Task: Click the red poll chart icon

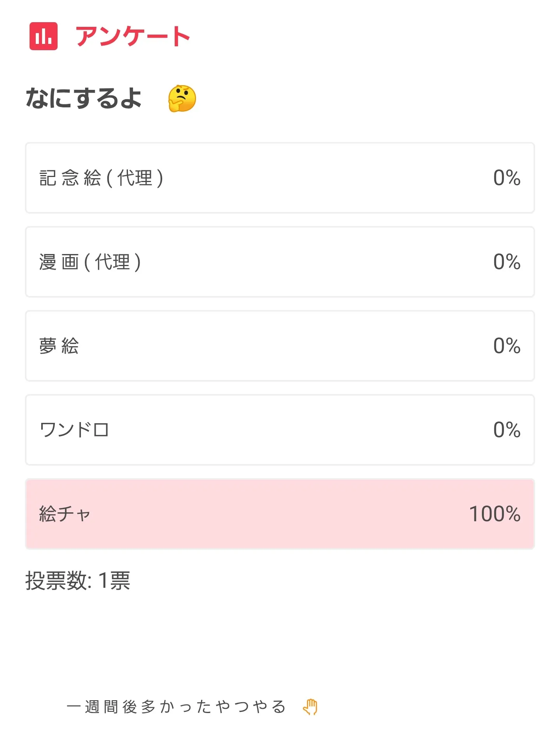Action: [x=44, y=36]
